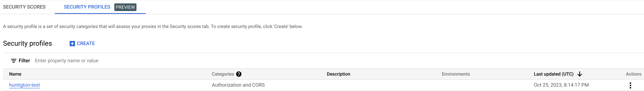Click the Filter label
The height and width of the screenshot is (91, 644).
[24, 61]
